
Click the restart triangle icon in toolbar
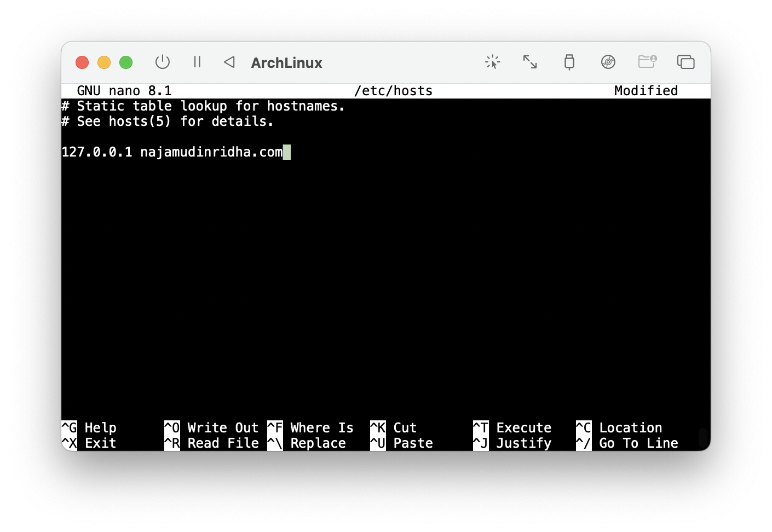click(x=229, y=62)
